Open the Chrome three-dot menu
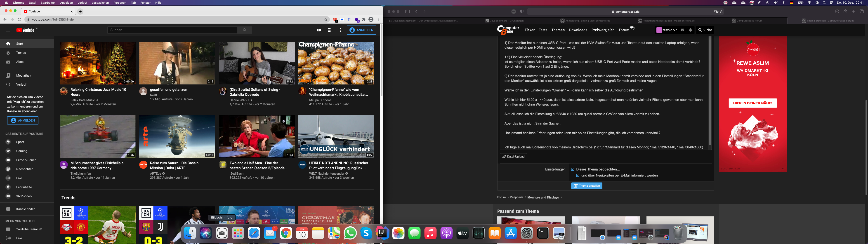Image resolution: width=868 pixels, height=244 pixels. (x=378, y=20)
